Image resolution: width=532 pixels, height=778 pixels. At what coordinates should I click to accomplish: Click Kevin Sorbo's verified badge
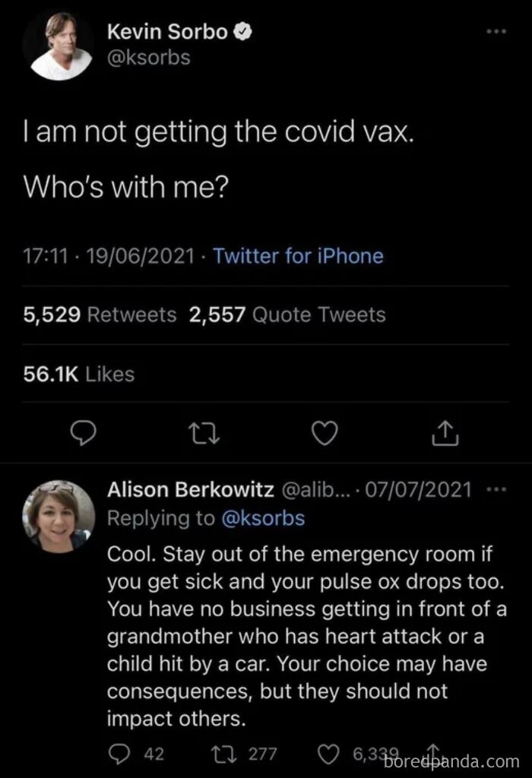pyautogui.click(x=242, y=31)
